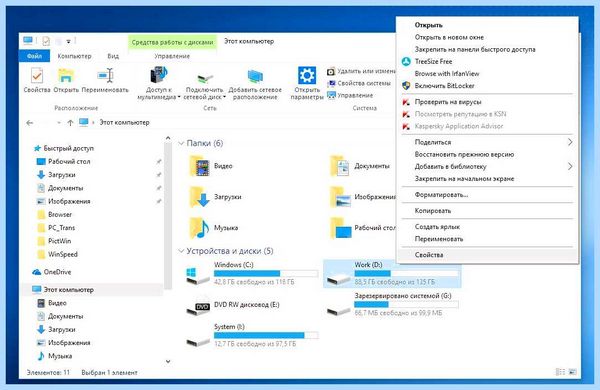Open the Computer (Компьютер) ribbon tab

click(74, 56)
